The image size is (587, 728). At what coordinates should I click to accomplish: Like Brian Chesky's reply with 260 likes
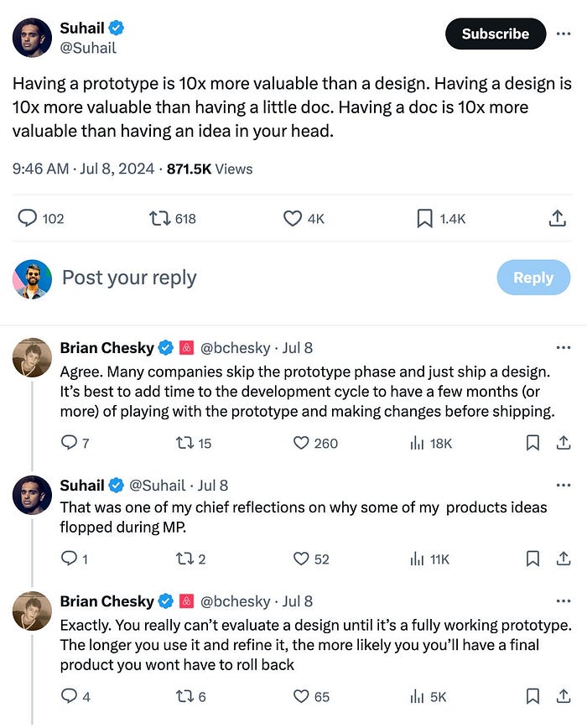(301, 443)
